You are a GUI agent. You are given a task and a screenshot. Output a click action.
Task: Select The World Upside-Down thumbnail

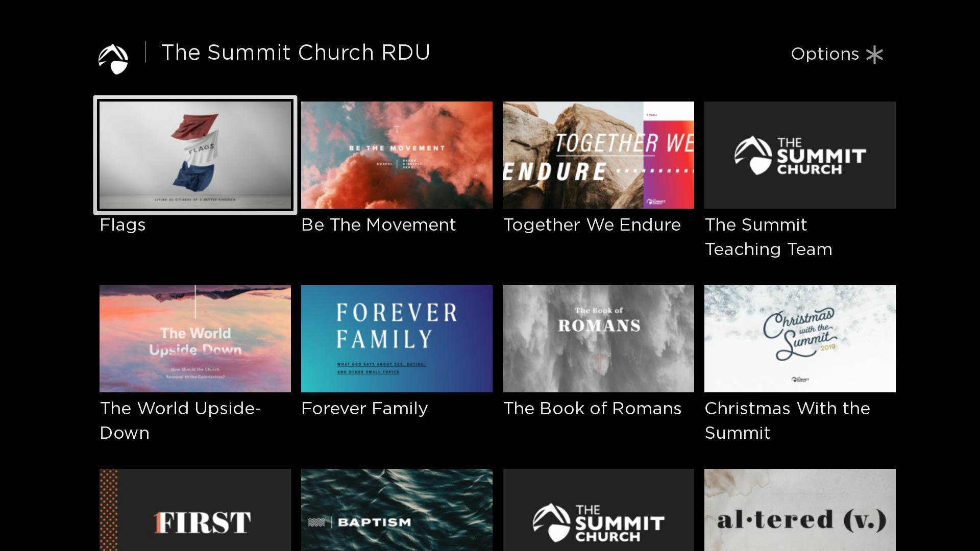click(x=195, y=339)
